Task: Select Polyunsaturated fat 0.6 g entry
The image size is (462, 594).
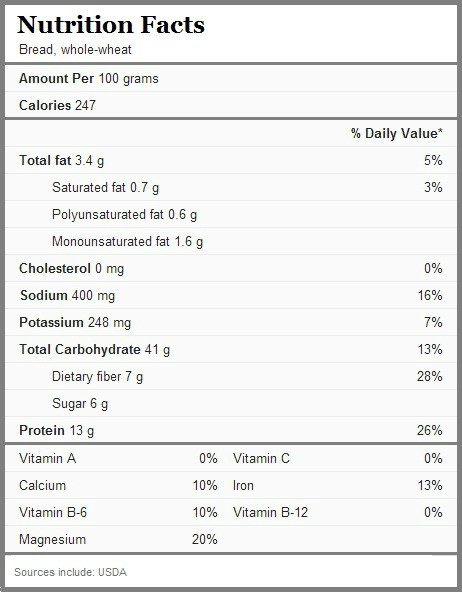Action: click(x=125, y=214)
